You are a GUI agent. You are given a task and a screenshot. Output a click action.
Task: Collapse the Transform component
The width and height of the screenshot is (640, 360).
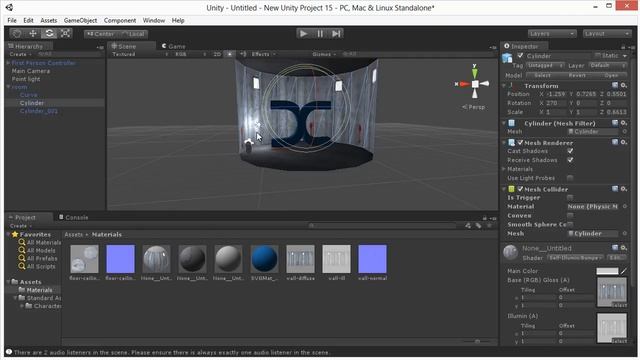[x=504, y=86]
